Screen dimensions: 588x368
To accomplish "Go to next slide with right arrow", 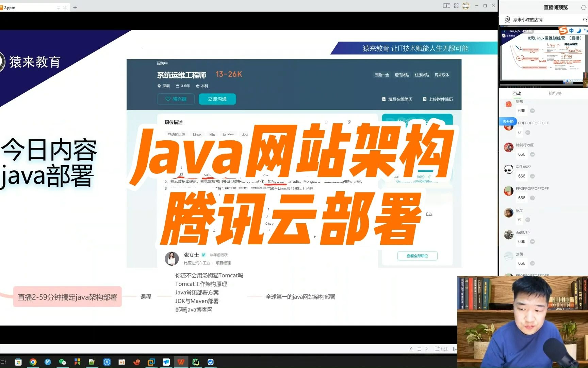I will click(426, 349).
